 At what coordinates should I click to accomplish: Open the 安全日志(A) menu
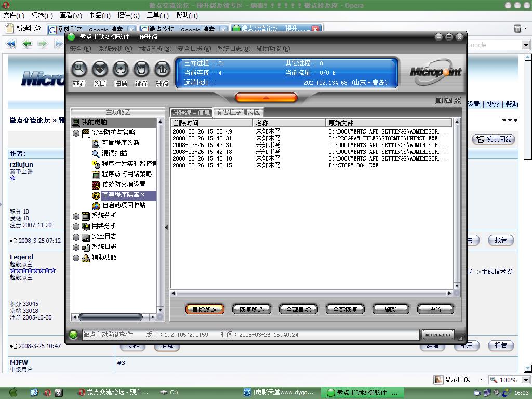194,49
